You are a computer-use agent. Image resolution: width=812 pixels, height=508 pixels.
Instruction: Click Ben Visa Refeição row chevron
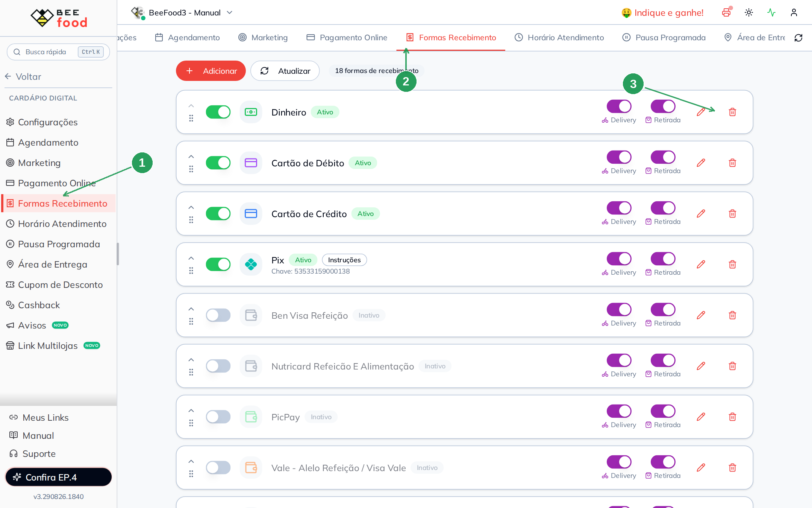tap(191, 309)
